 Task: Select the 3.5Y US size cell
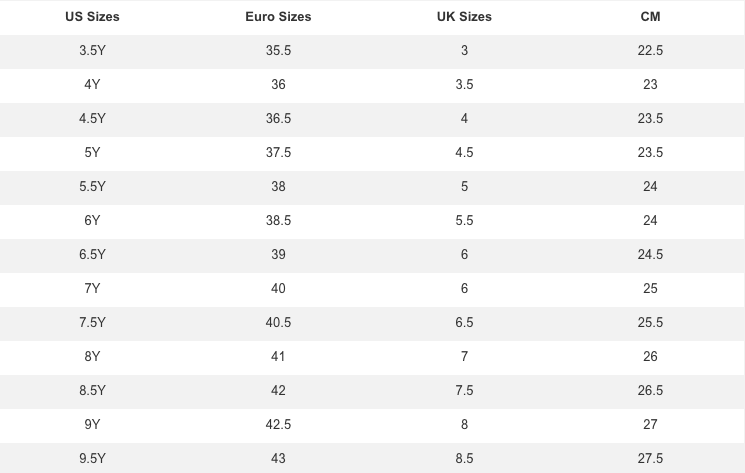92,50
